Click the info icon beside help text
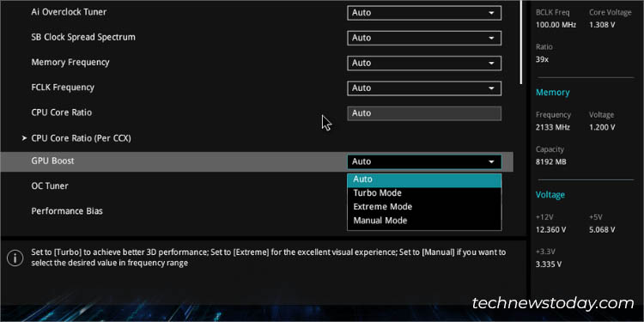Screen dimensions: 644x322 15,258
